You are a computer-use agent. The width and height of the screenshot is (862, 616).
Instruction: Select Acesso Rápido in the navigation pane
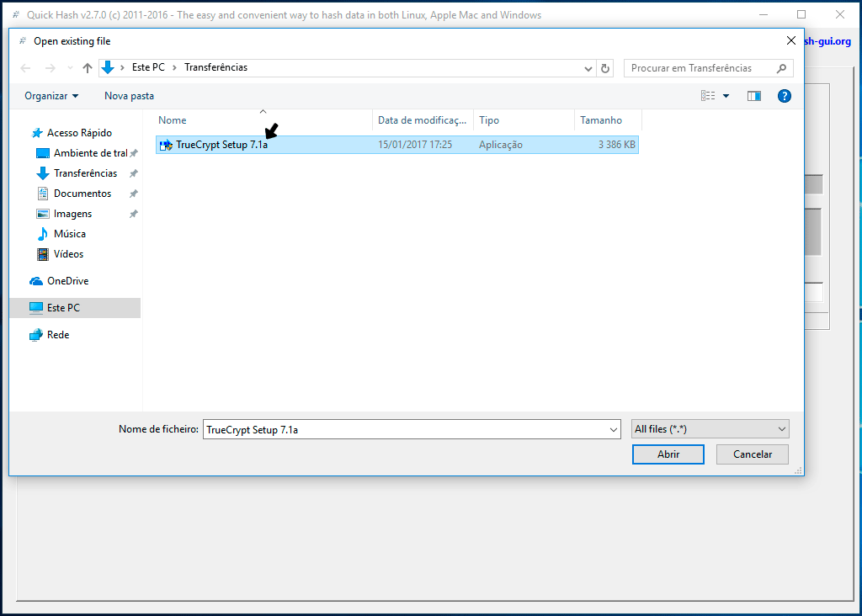point(80,133)
